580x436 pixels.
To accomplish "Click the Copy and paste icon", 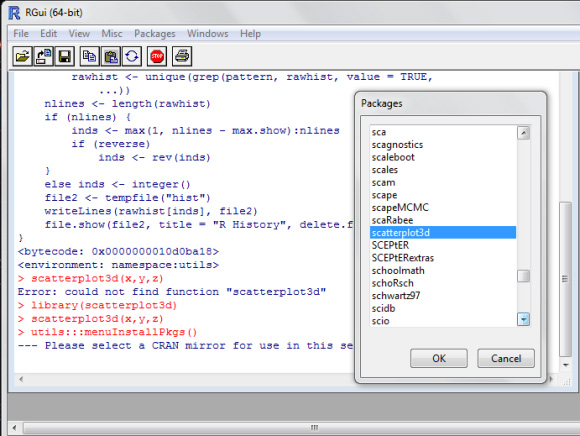I will (132, 57).
